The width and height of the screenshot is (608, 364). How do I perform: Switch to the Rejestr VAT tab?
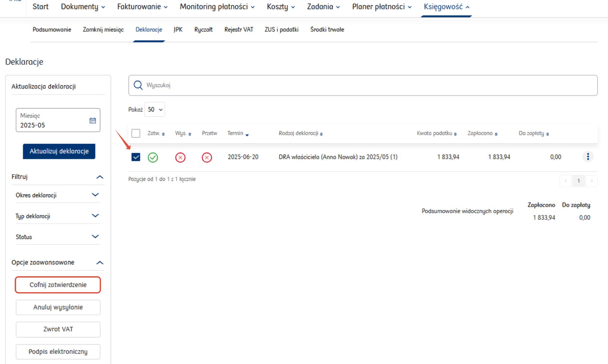[x=239, y=29]
